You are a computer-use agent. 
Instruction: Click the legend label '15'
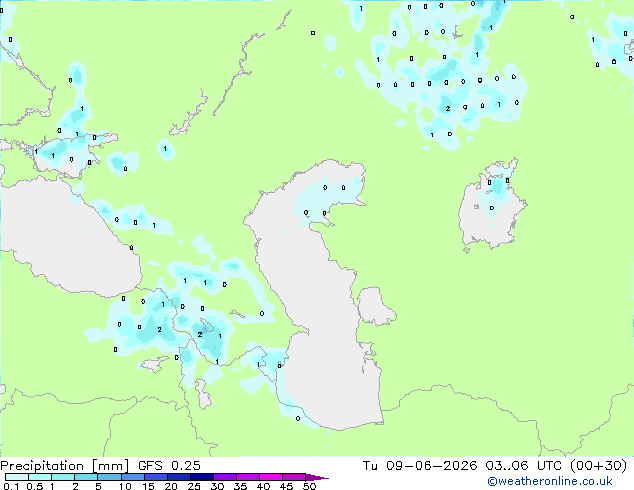(x=148, y=486)
